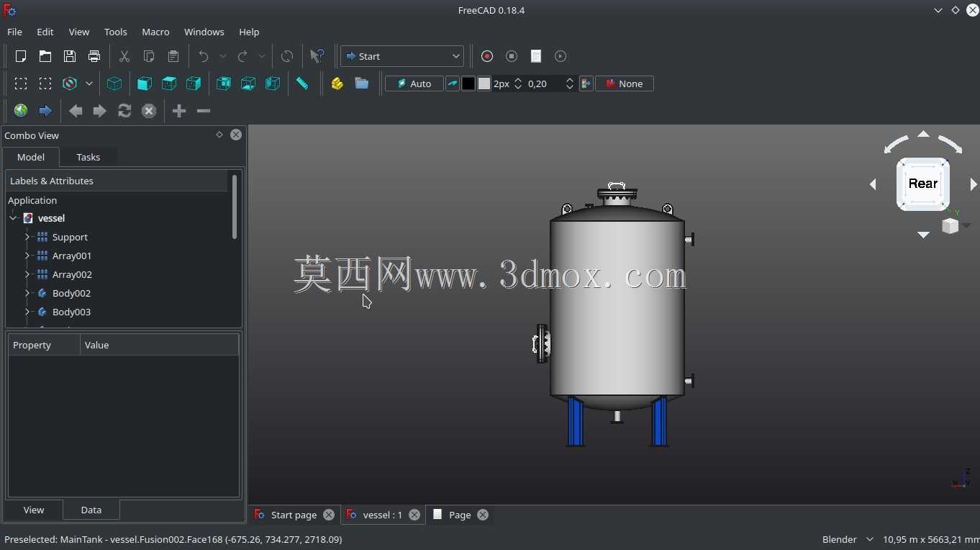Open the File menu
The height and width of the screenshot is (550, 980).
[14, 32]
